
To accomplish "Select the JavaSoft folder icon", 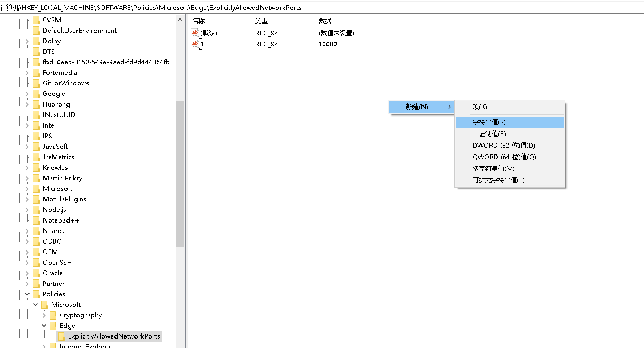I will (35, 146).
